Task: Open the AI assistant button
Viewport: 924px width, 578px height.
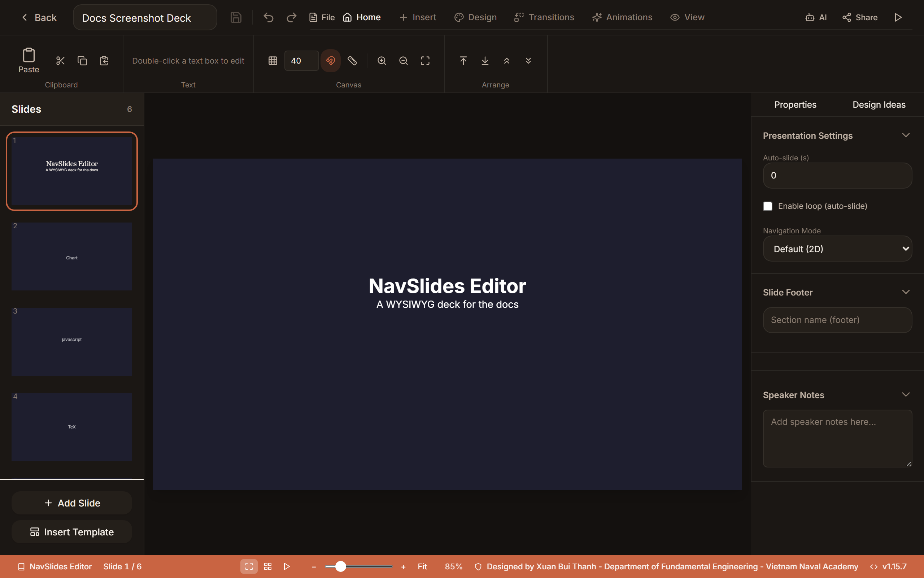Action: (816, 18)
